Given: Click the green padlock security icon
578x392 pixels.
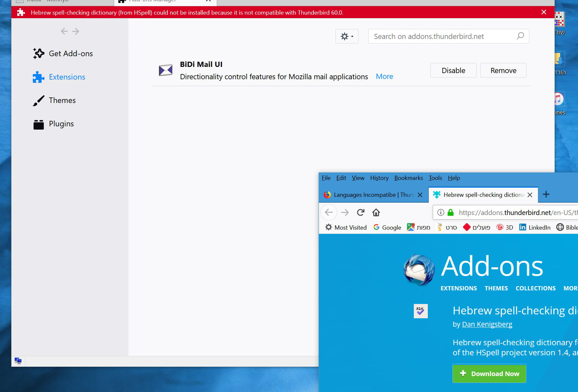Looking at the screenshot, I should point(450,212).
